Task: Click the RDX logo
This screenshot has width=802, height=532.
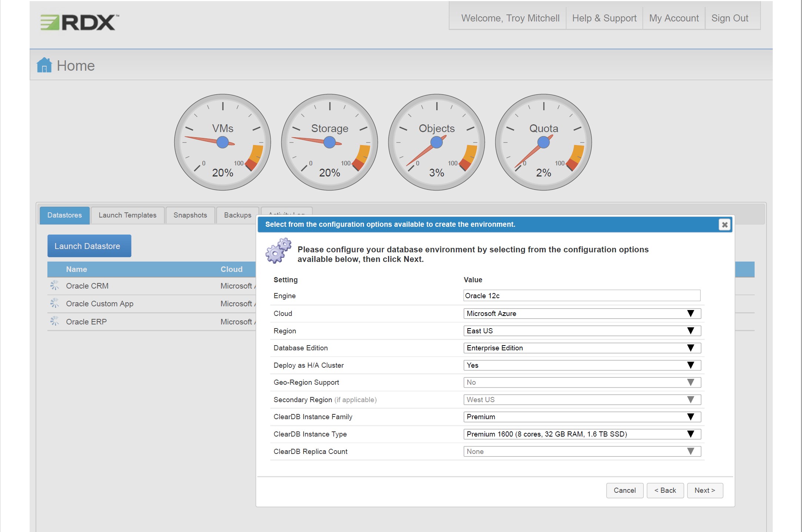Action: coord(80,22)
